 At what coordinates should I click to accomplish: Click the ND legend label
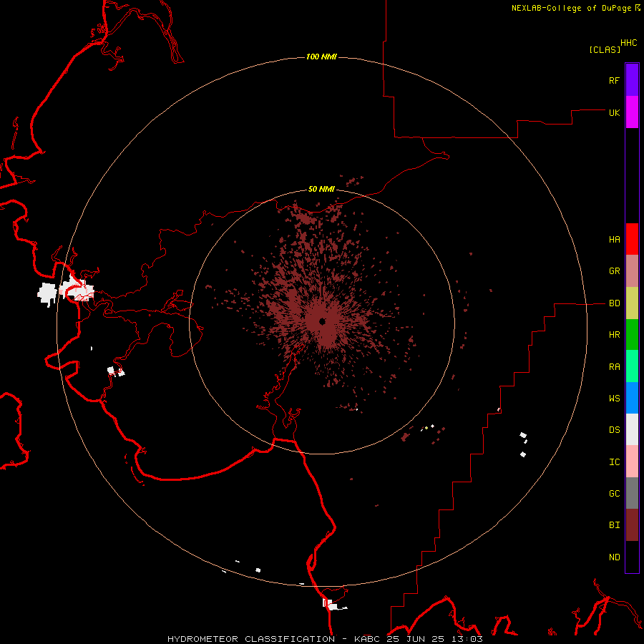pos(615,557)
